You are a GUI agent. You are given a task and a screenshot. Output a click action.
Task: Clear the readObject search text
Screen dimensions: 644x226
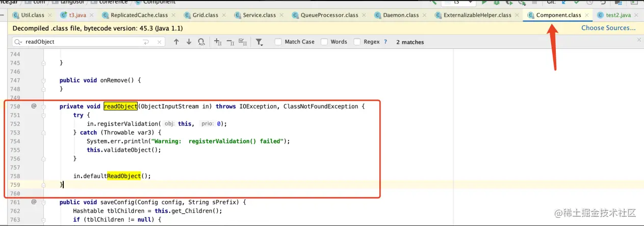click(x=160, y=42)
